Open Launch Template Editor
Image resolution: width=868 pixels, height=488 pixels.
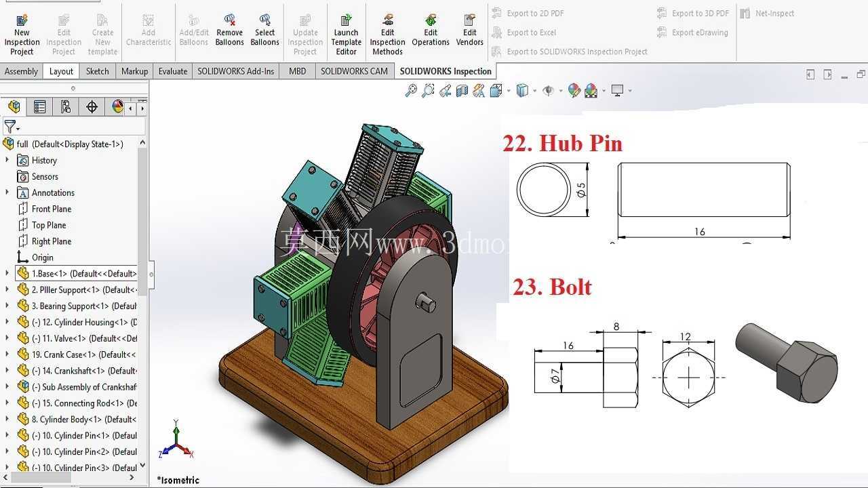click(346, 34)
